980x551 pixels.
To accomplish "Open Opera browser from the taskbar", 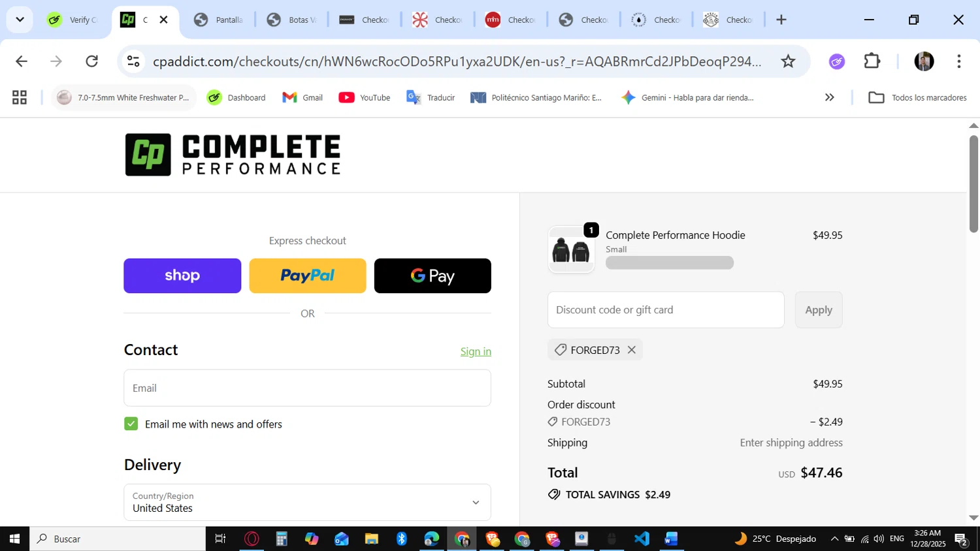I will [252, 539].
